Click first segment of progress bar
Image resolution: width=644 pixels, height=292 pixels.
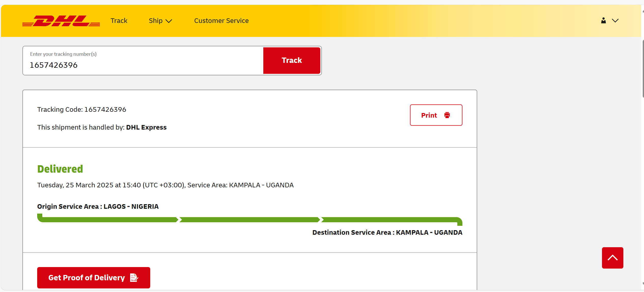point(107,219)
